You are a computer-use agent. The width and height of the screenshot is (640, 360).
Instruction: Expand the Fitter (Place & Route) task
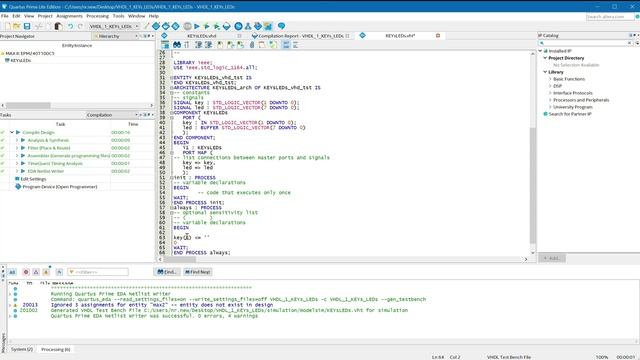17,148
